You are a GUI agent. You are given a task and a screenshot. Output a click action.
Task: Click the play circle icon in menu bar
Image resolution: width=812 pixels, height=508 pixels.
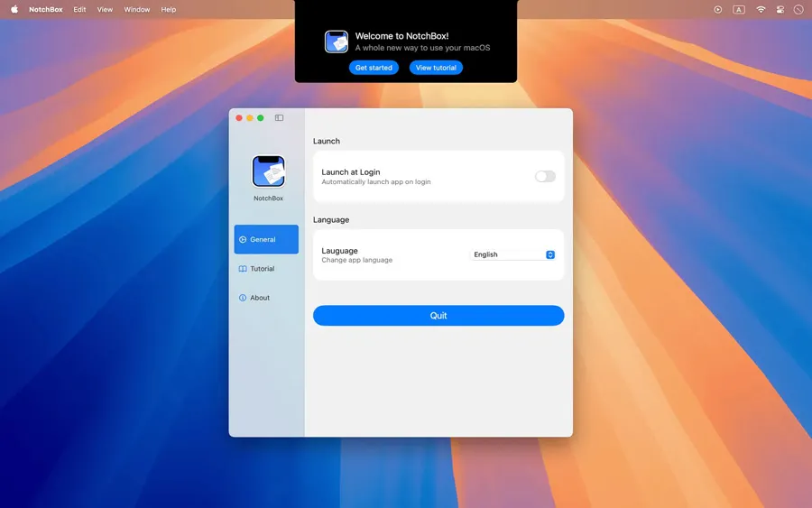pos(718,9)
